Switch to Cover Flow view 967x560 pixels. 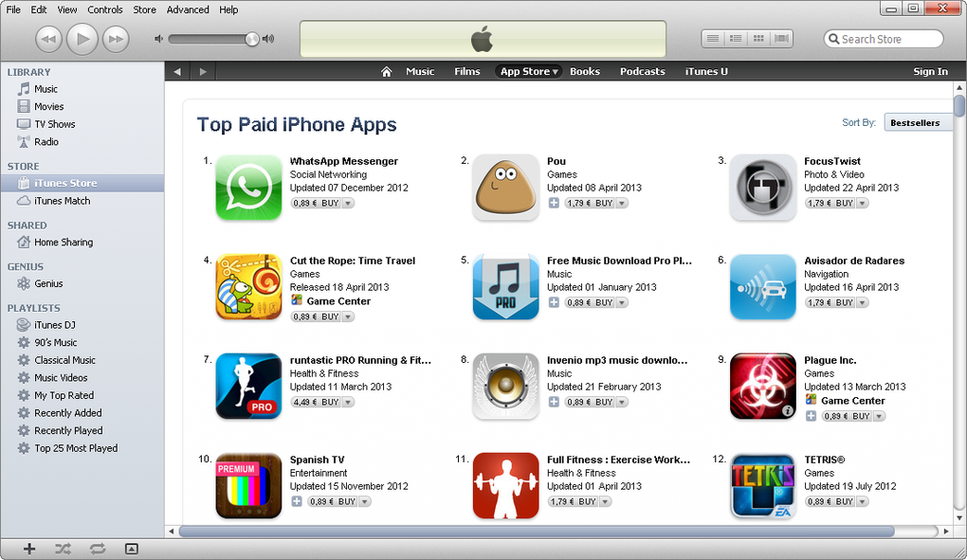click(781, 39)
